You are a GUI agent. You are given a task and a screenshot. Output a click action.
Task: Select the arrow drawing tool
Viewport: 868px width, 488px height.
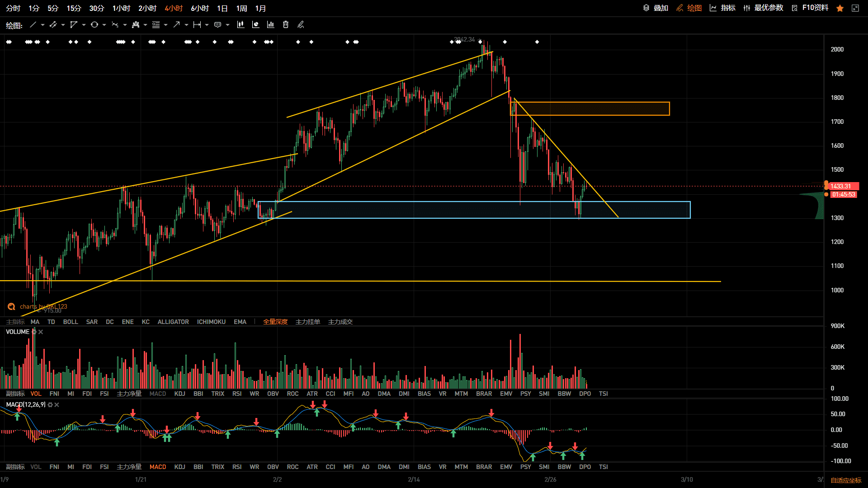coord(176,25)
